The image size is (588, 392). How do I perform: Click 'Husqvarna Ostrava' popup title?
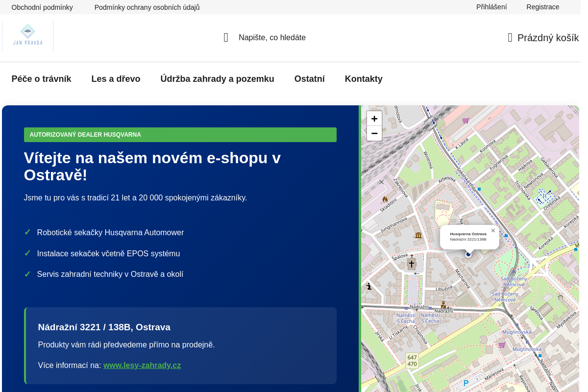(468, 234)
